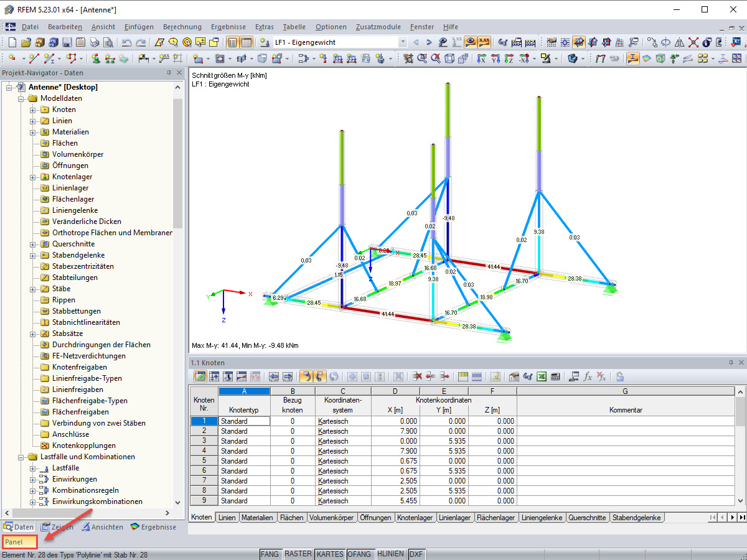747x560 pixels.
Task: Expand the Knoten tree node
Action: click(32, 110)
